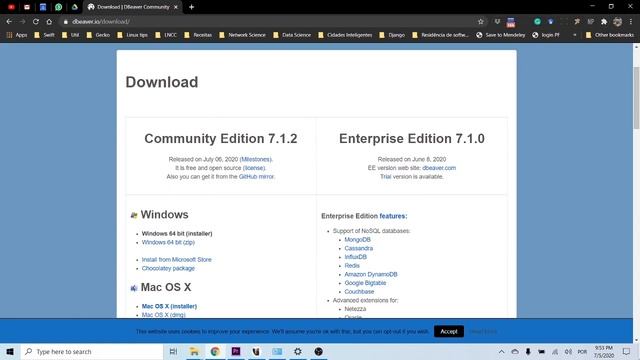Click the dbeaver.io/download address bar
The width and height of the screenshot is (640, 360).
[x=269, y=22]
